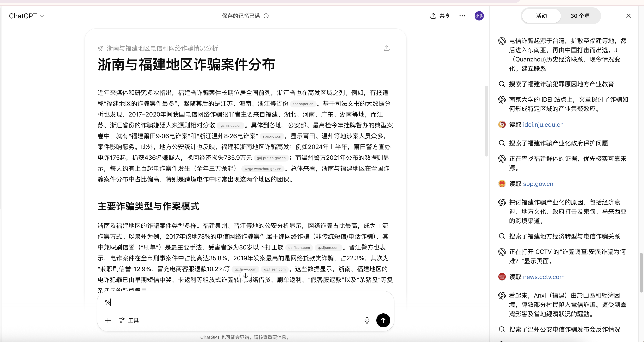
Task: Open the idei.nju.edu.cn link
Action: [x=543, y=124]
